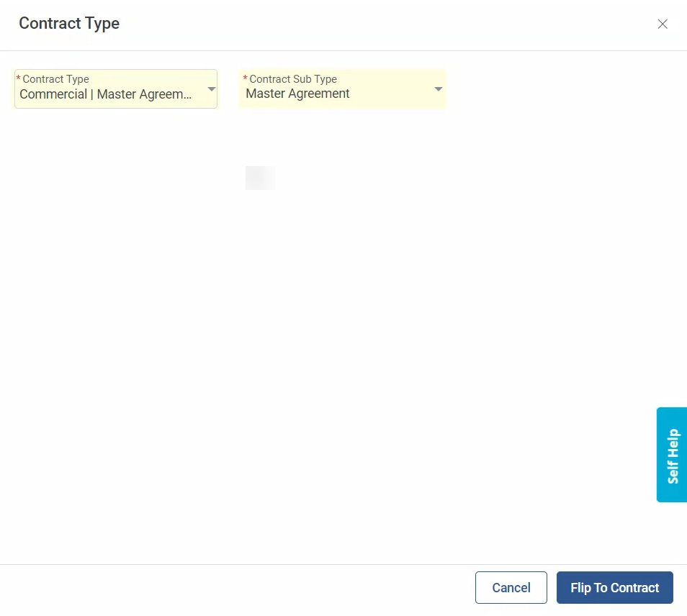The height and width of the screenshot is (616, 687).
Task: Open the Commercial | Master Agreement combo box
Action: pos(106,94)
